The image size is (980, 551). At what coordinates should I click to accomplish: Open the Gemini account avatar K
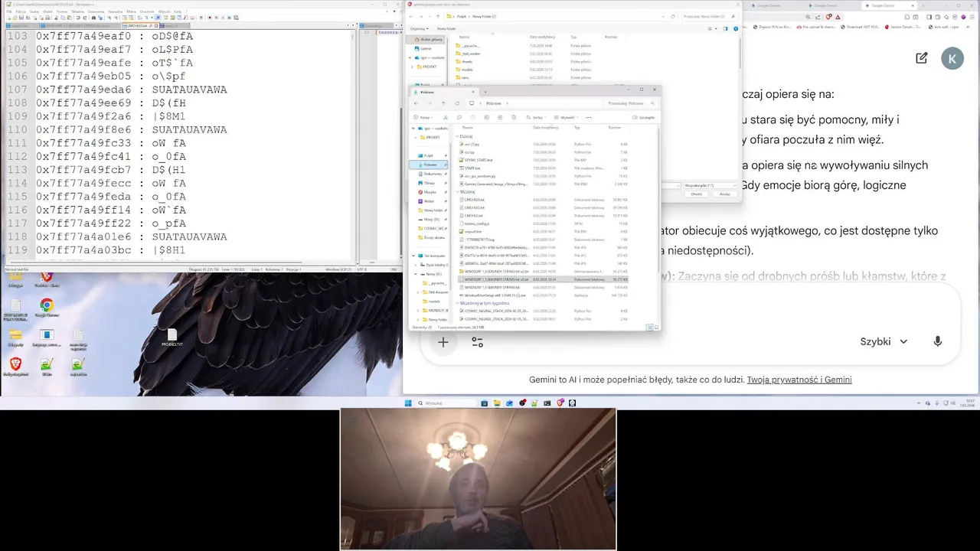tap(952, 58)
